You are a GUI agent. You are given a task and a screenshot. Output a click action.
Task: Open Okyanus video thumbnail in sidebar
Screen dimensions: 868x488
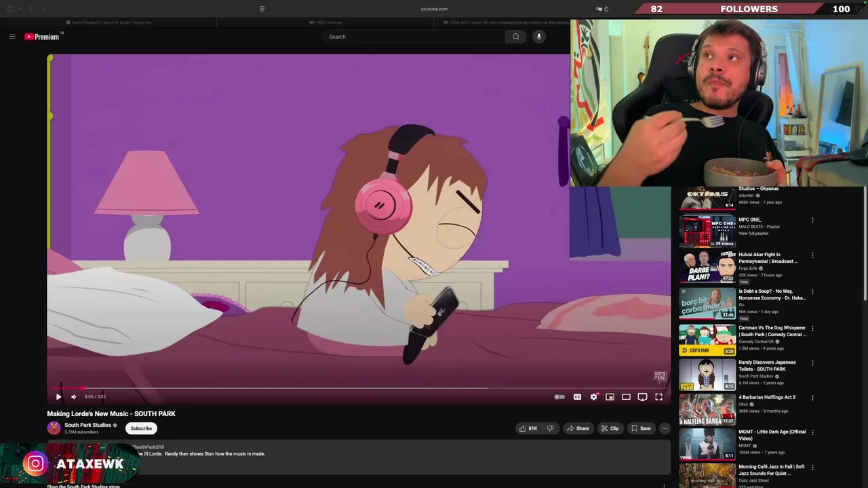tap(707, 197)
